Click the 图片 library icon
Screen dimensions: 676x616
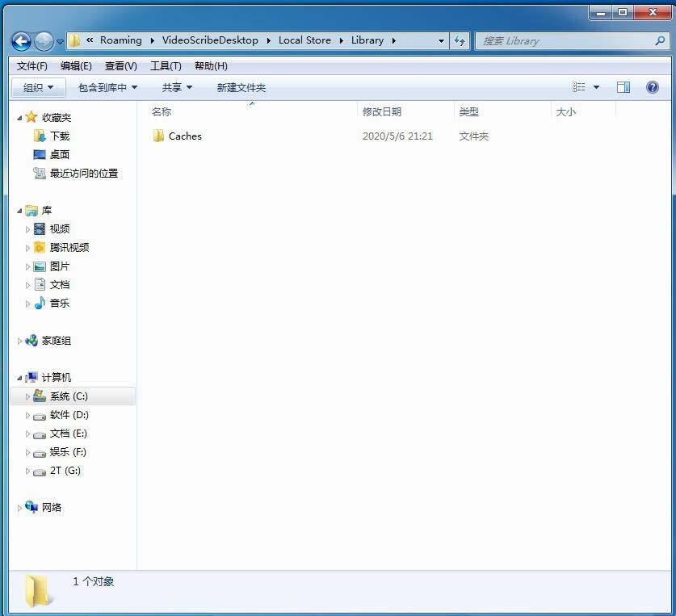(x=40, y=266)
